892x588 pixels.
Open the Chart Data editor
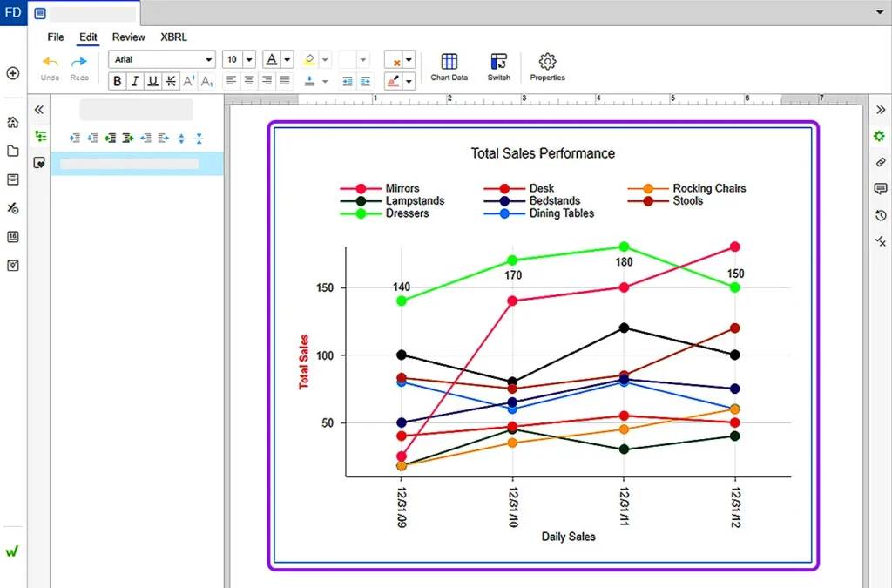[449, 67]
